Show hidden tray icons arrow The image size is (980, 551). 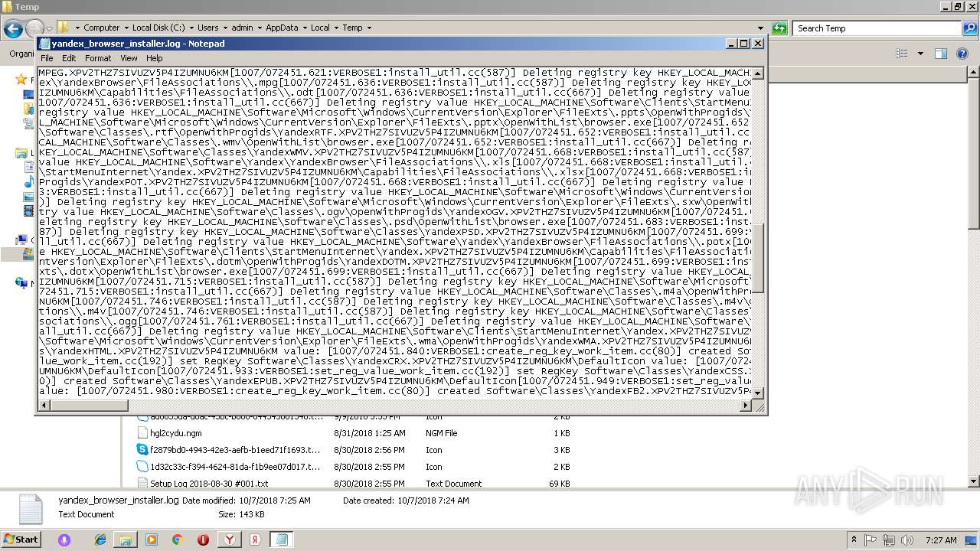pos(854,540)
